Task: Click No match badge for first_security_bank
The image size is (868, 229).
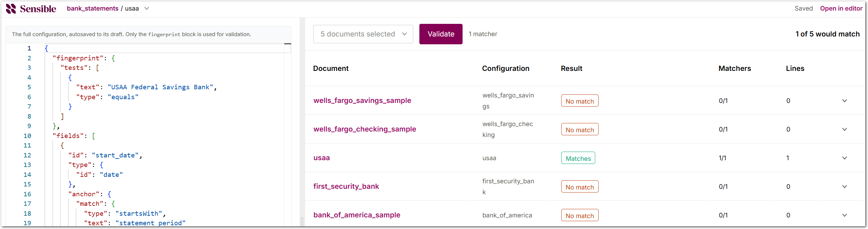Action: tap(580, 187)
